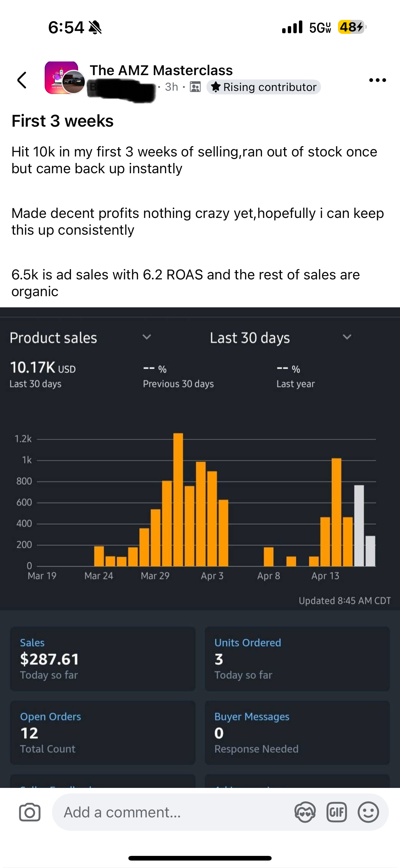
Task: Tap the tallest orange sales bar
Action: [178, 500]
